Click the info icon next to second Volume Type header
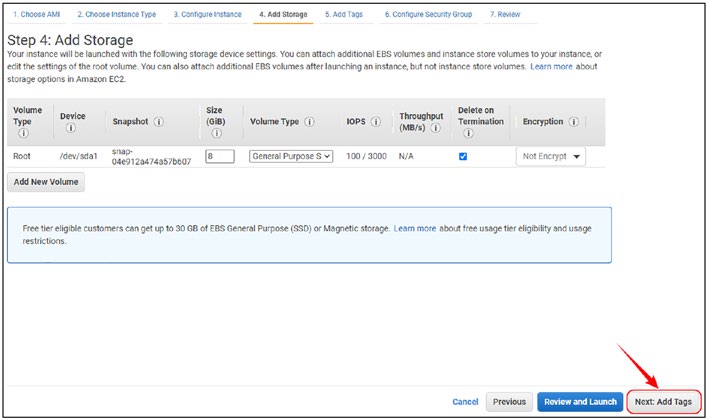Image resolution: width=708 pixels, height=420 pixels. tap(309, 121)
